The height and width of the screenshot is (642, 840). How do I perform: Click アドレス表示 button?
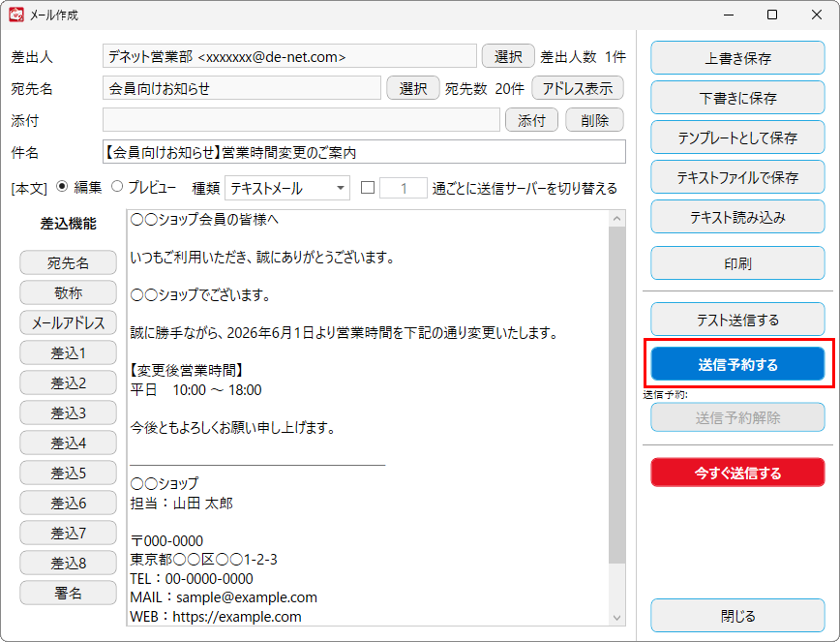(x=578, y=88)
